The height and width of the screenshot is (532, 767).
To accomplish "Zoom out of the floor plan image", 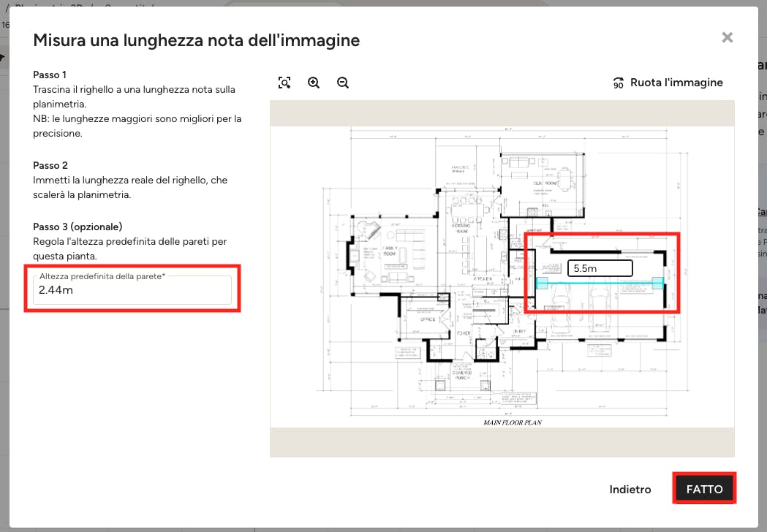I will (x=343, y=83).
